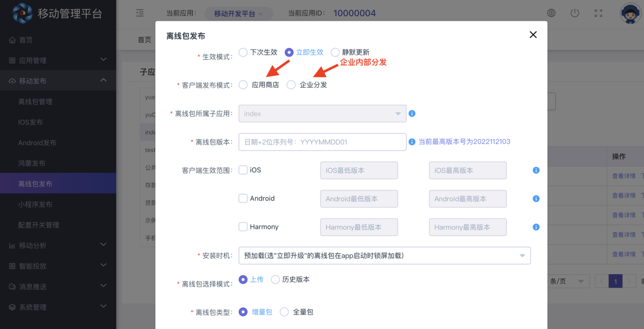Click info icon on the Android version row
The image size is (644, 329).
[536, 199]
